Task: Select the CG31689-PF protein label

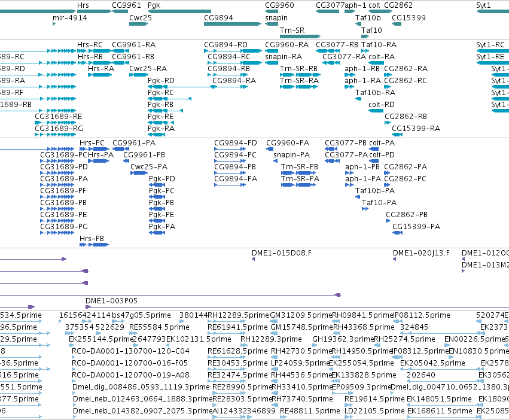Action: coord(63,191)
